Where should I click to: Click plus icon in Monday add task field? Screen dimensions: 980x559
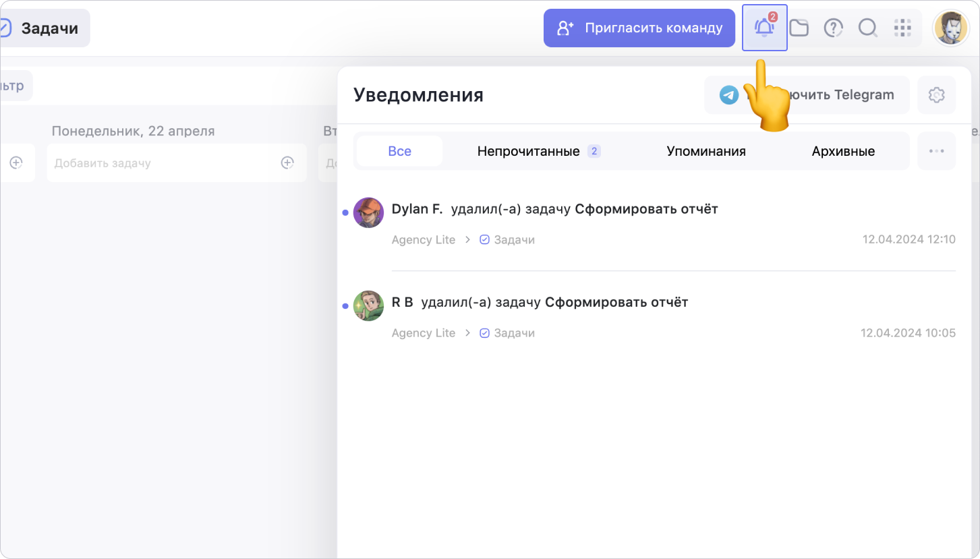[x=287, y=163]
